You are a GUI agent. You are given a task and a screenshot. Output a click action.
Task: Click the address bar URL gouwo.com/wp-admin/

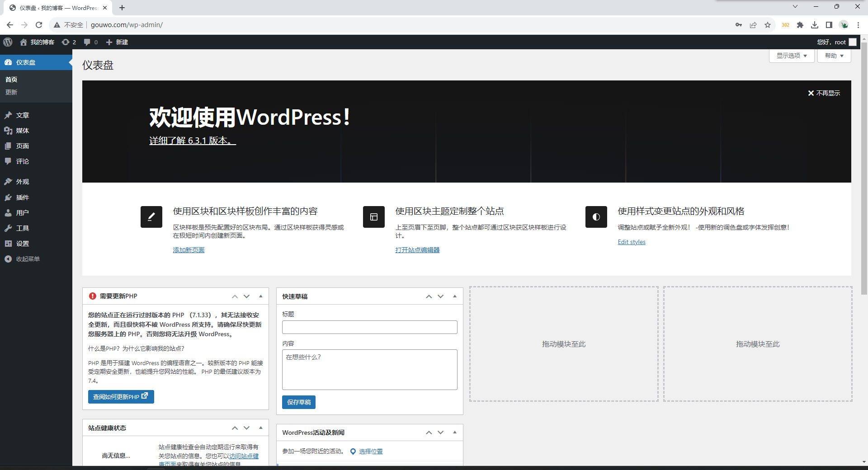[127, 25]
